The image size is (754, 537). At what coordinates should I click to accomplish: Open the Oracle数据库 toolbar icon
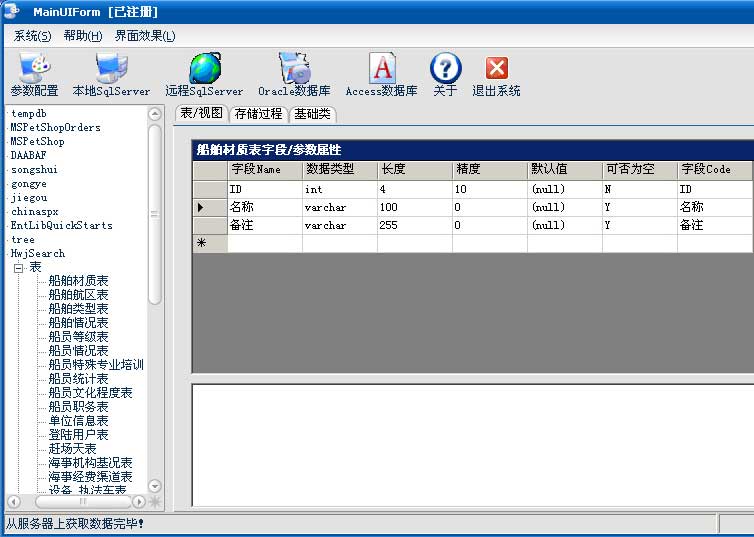pyautogui.click(x=294, y=69)
